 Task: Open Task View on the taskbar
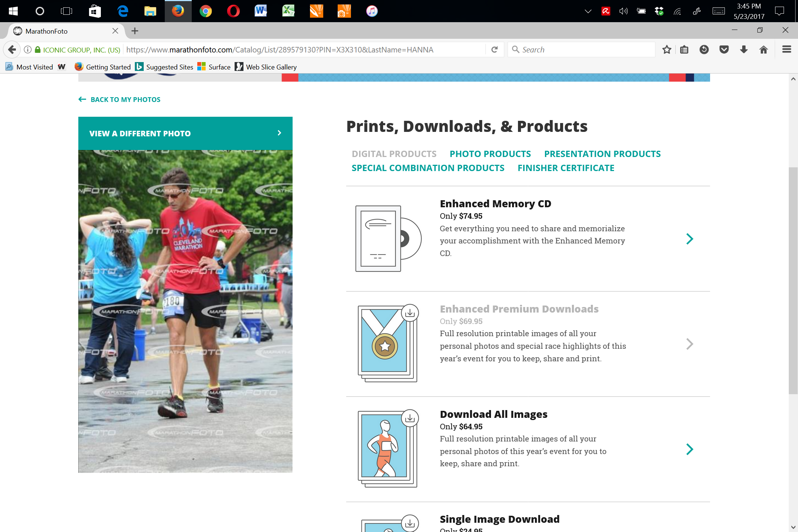click(66, 11)
